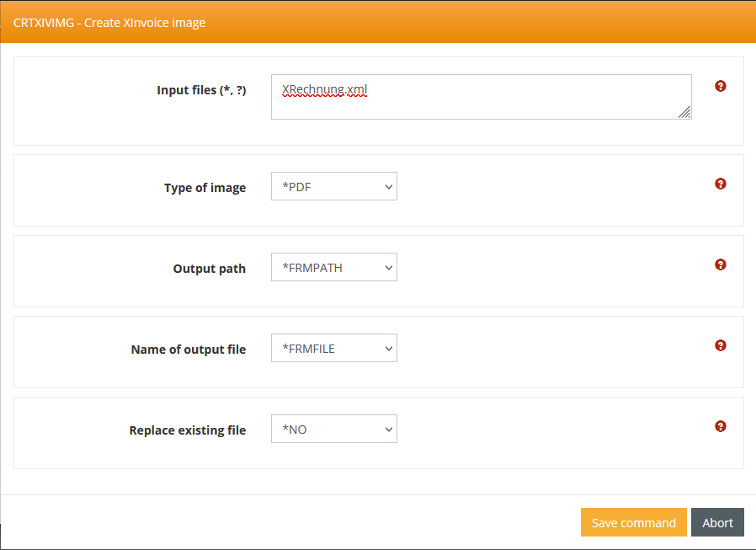Screen dimensions: 756x550
Task: View help for Name of output file
Action: 721,345
